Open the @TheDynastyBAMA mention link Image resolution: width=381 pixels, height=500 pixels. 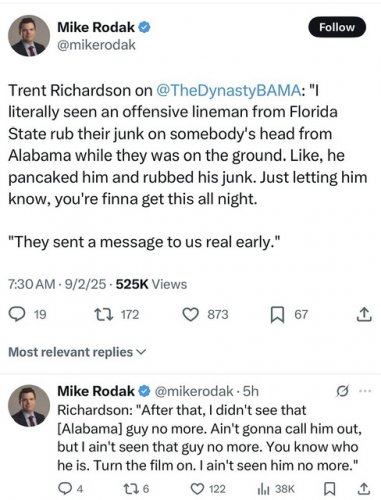pos(228,90)
